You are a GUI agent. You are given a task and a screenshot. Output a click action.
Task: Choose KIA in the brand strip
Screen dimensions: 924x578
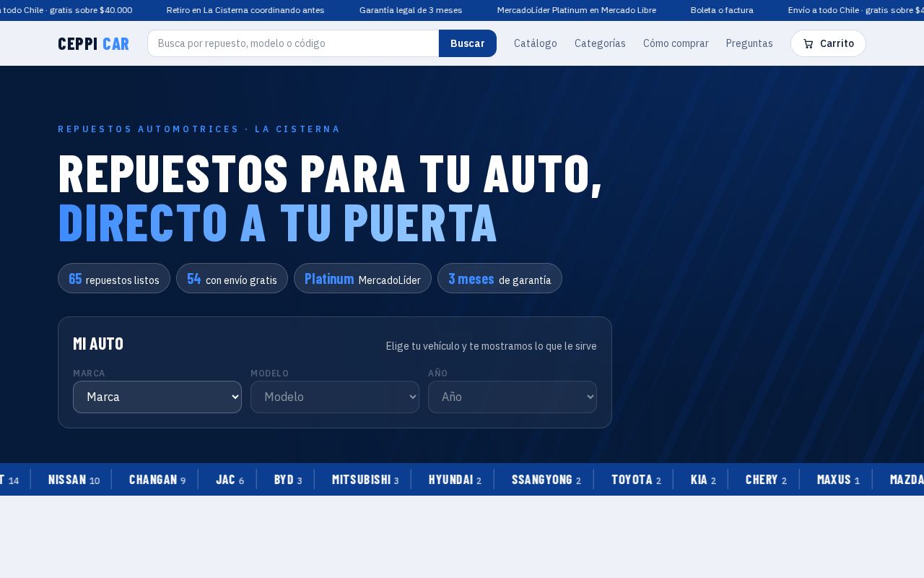pyautogui.click(x=703, y=480)
